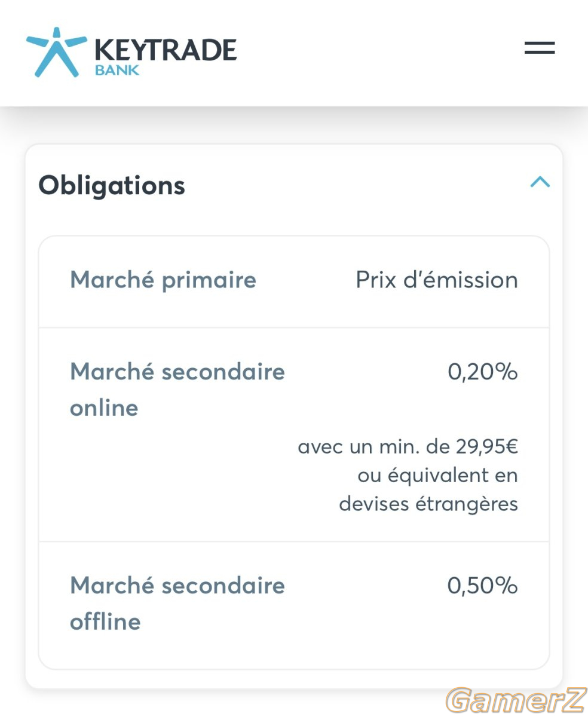Select the Marché primaire row label

(163, 280)
